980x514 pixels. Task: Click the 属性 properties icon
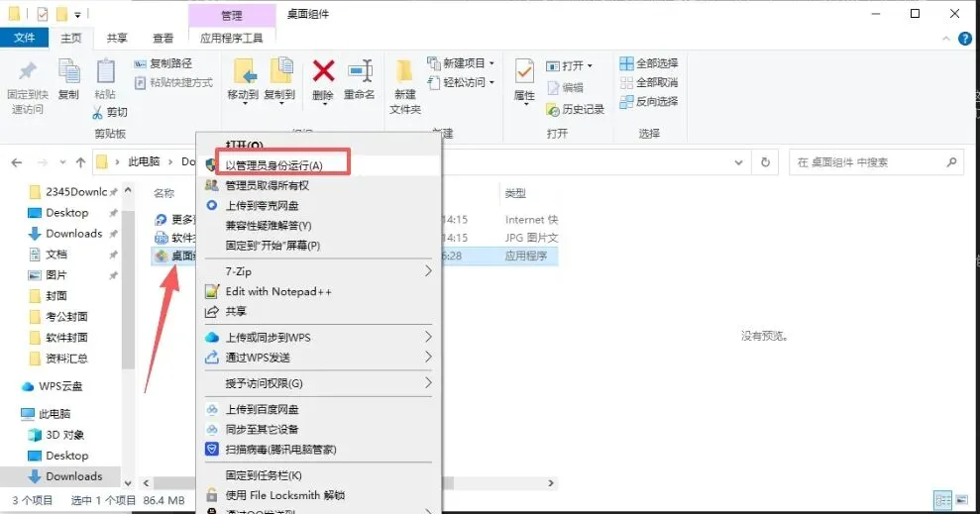pos(524,71)
